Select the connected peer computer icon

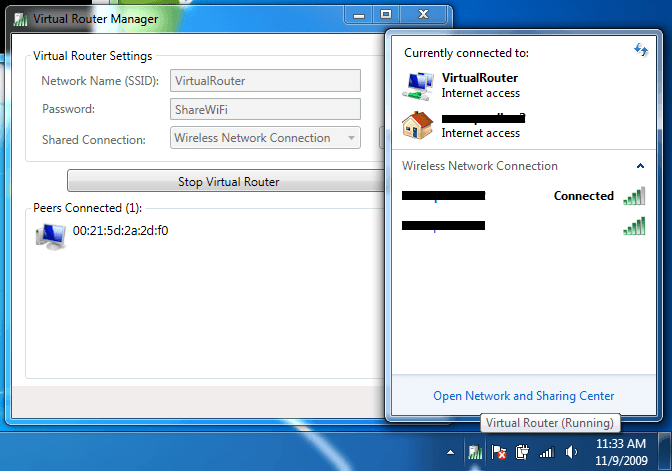coord(50,236)
